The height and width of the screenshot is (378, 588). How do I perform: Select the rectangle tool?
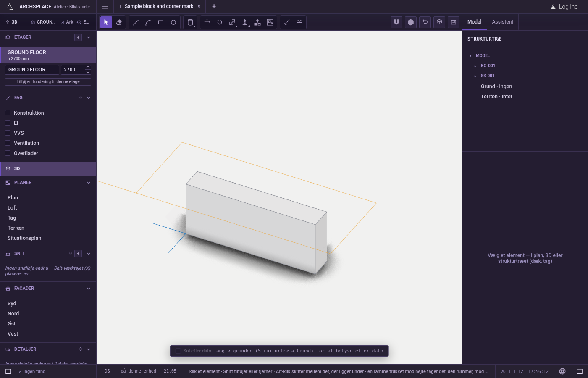point(161,22)
